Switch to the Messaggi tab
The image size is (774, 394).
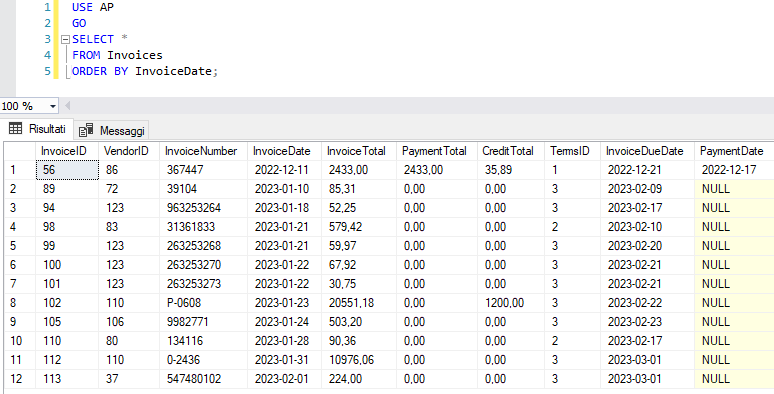pyautogui.click(x=112, y=130)
